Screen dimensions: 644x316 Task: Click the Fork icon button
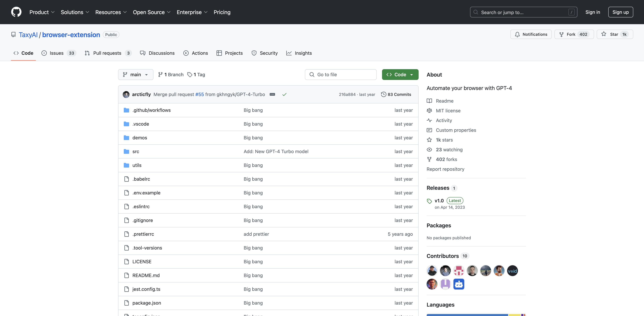click(x=561, y=34)
